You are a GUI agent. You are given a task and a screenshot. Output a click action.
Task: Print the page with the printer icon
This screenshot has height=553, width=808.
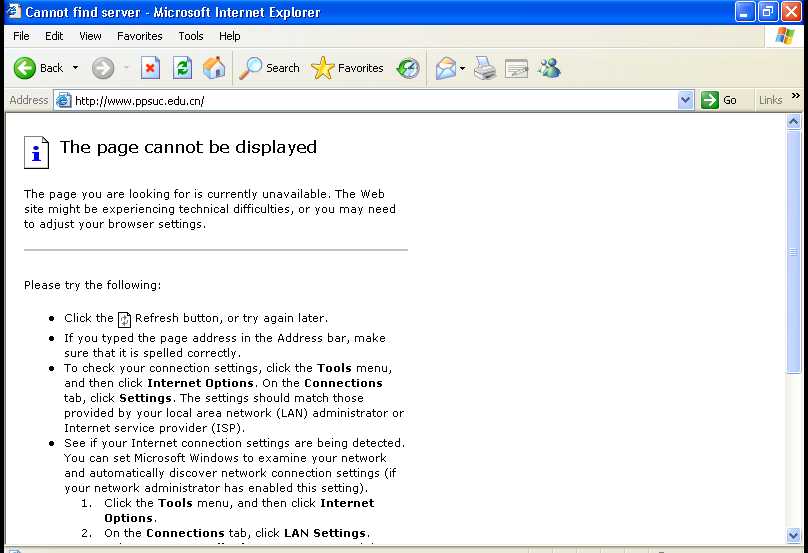(485, 68)
